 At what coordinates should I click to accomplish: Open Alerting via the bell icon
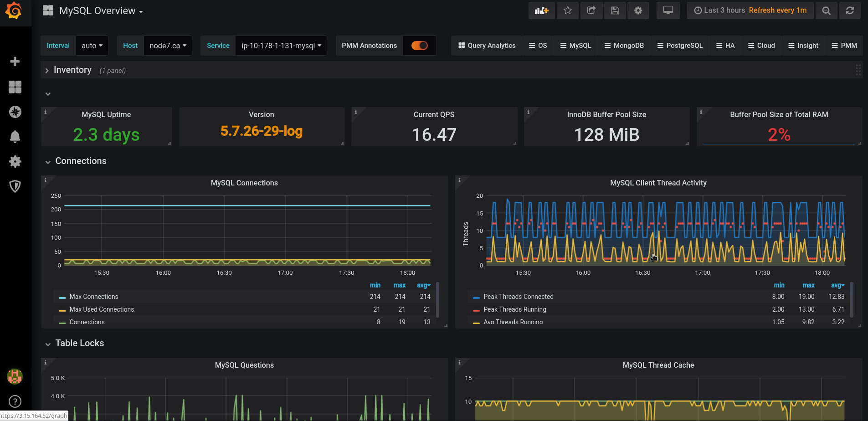point(15,136)
